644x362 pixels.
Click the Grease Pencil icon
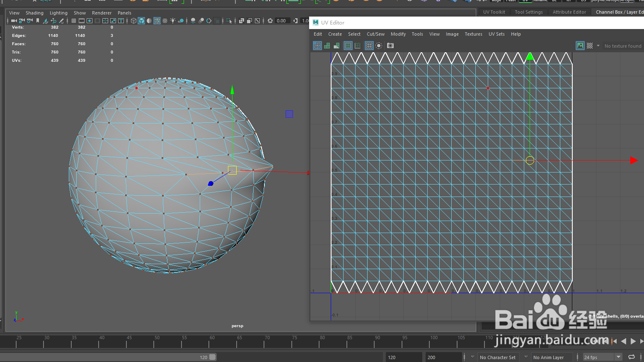point(61,21)
